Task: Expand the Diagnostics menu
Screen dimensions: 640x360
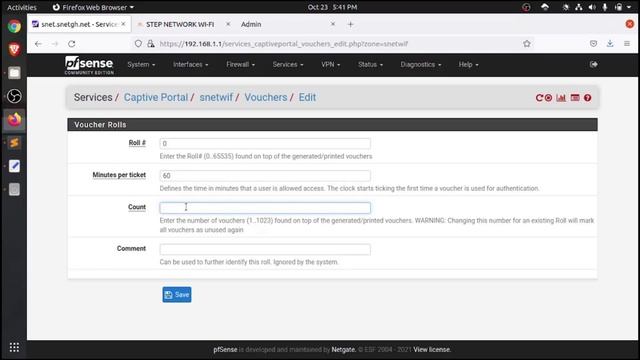Action: click(421, 64)
